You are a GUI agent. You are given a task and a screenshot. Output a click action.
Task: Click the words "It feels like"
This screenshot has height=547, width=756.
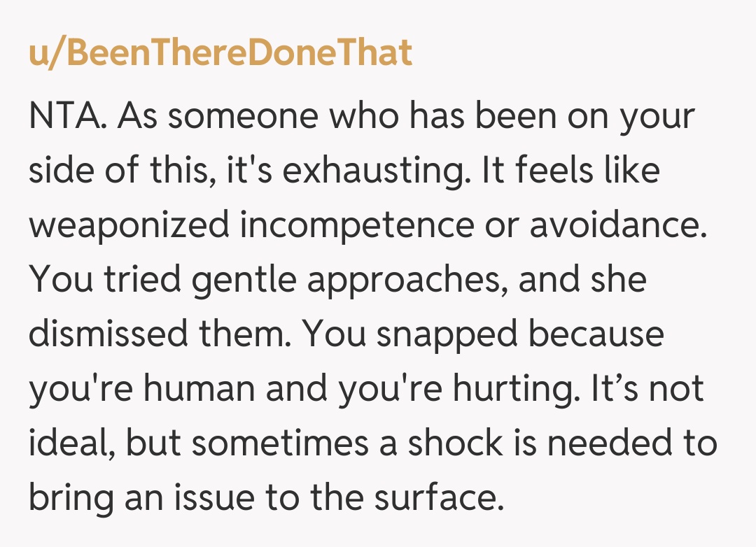(570, 170)
